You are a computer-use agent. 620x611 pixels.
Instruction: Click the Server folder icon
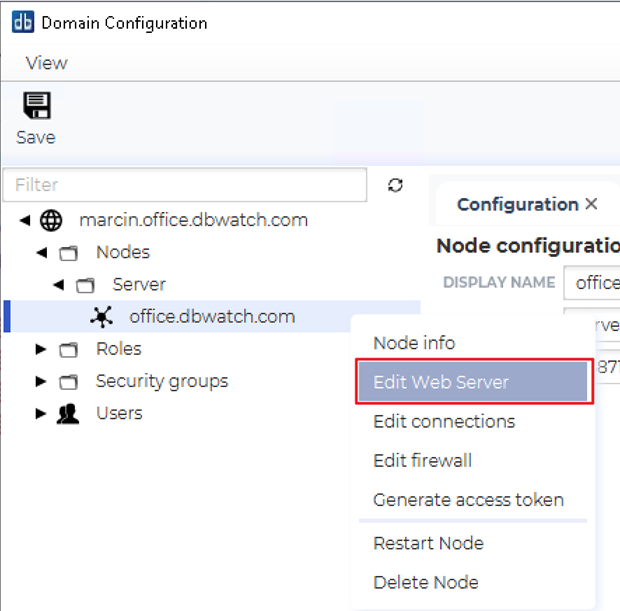tap(85, 285)
